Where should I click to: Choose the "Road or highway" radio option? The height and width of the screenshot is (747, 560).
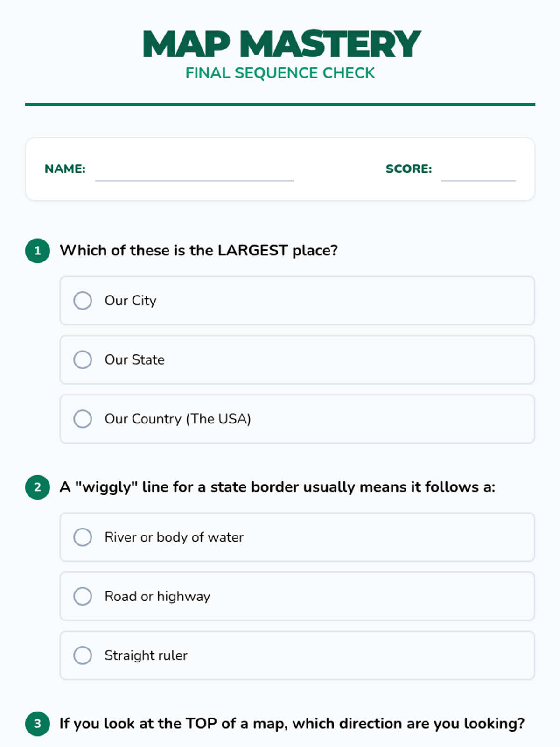[x=83, y=596]
